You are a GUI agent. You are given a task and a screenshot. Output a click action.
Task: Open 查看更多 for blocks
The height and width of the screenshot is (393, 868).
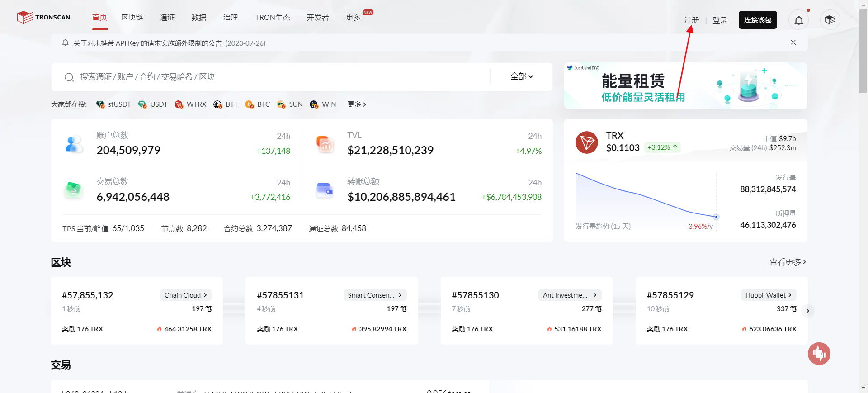(x=787, y=262)
